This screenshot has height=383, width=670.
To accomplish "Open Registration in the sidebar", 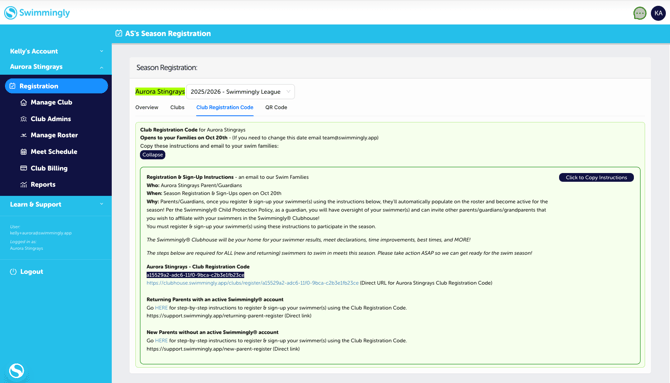I will click(56, 86).
